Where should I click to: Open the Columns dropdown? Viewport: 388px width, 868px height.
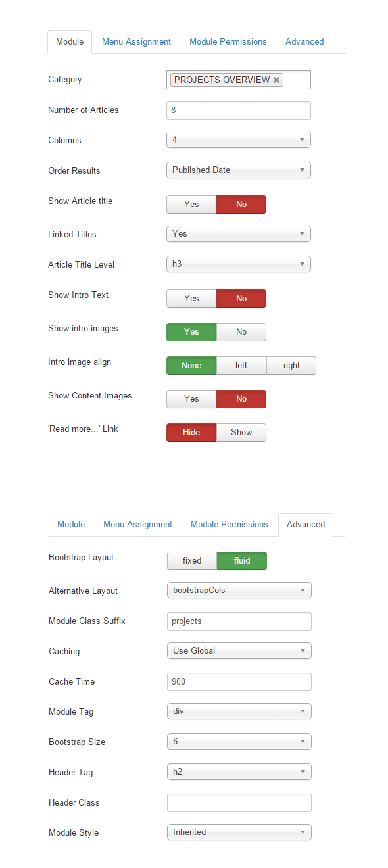(x=239, y=140)
